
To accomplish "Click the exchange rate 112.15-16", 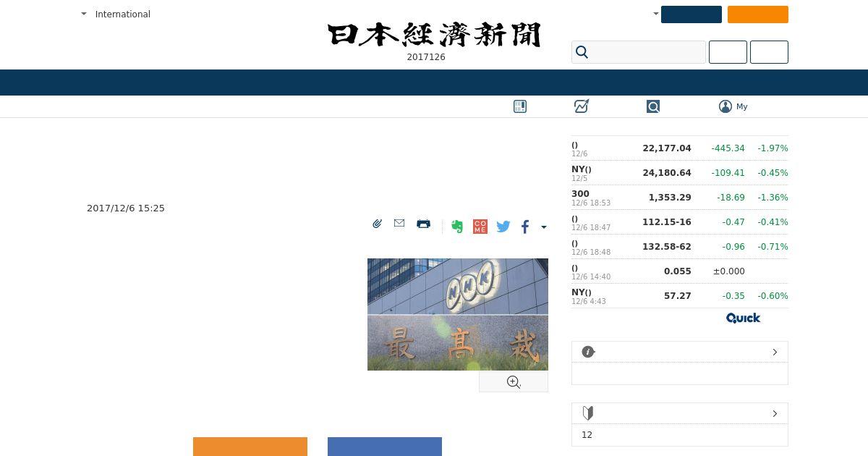I will click(667, 222).
